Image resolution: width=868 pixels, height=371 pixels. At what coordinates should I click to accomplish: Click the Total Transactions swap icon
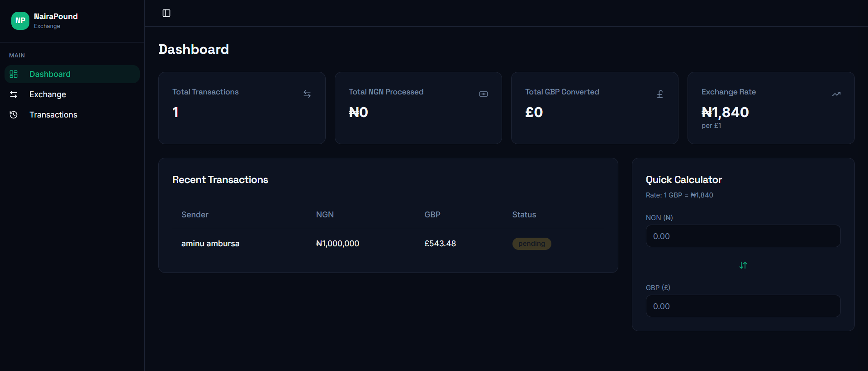pos(307,94)
